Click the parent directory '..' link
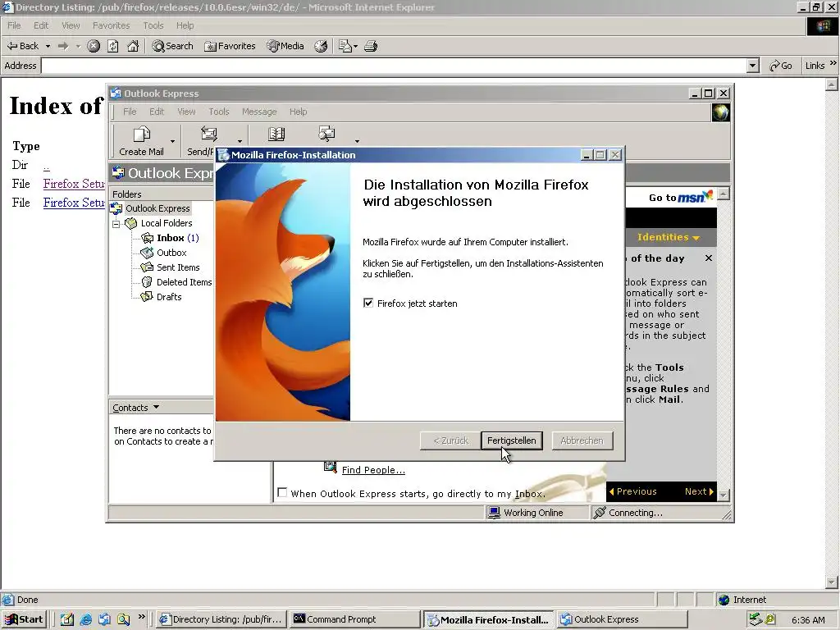 [x=47, y=166]
